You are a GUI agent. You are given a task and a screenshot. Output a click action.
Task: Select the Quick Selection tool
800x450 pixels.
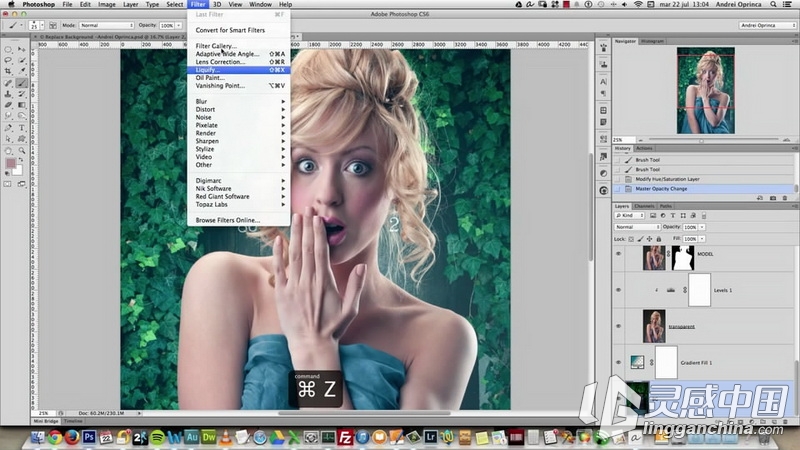tap(21, 60)
